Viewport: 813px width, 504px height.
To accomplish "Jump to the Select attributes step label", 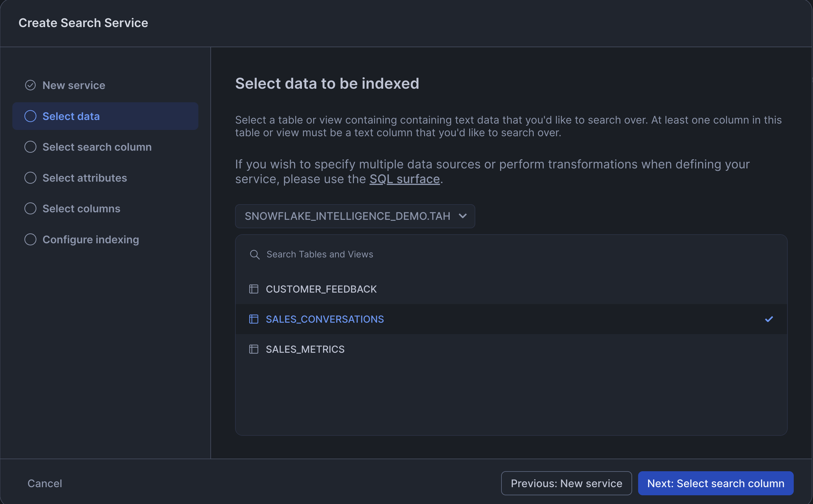I will (84, 178).
